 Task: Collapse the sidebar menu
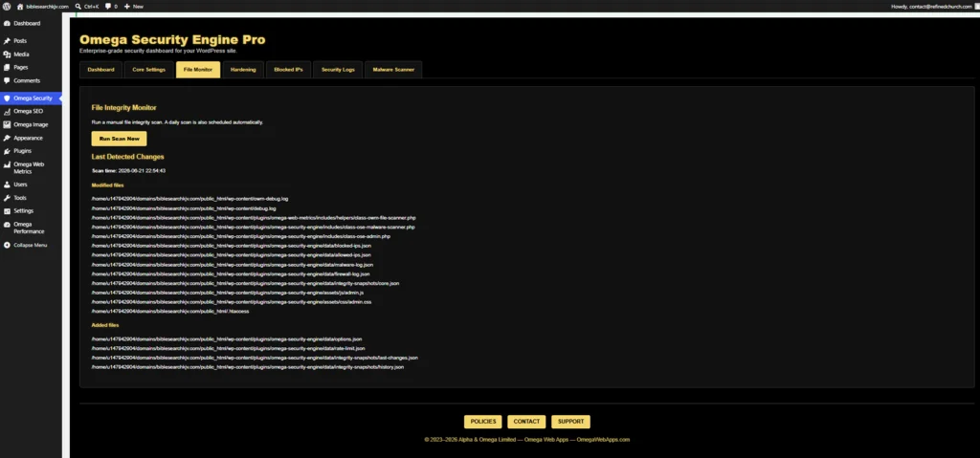[x=31, y=245]
